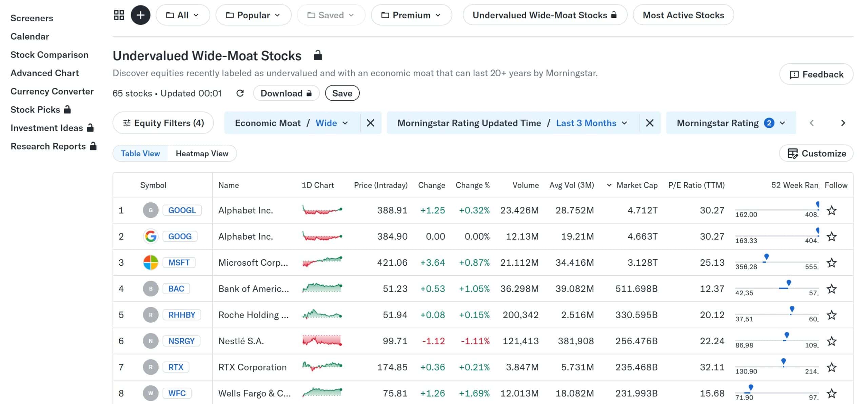The image size is (868, 404).
Task: Open the screener grid view icon
Action: pyautogui.click(x=119, y=15)
